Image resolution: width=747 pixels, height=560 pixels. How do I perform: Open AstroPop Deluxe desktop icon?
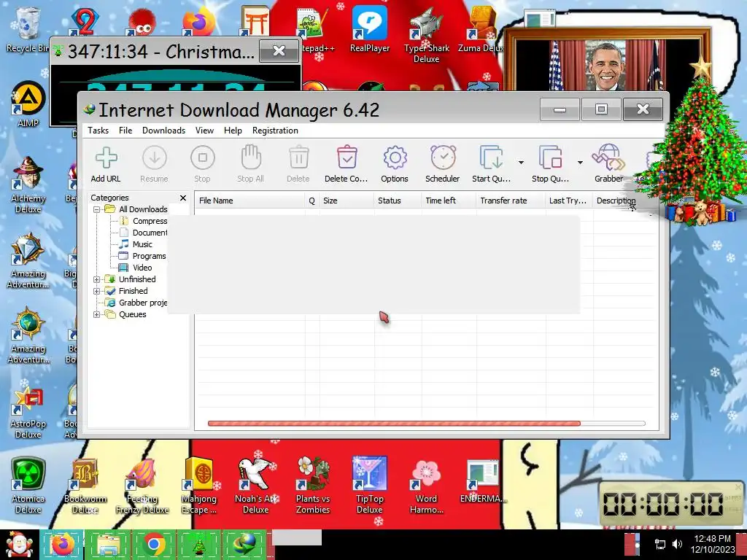point(28,411)
